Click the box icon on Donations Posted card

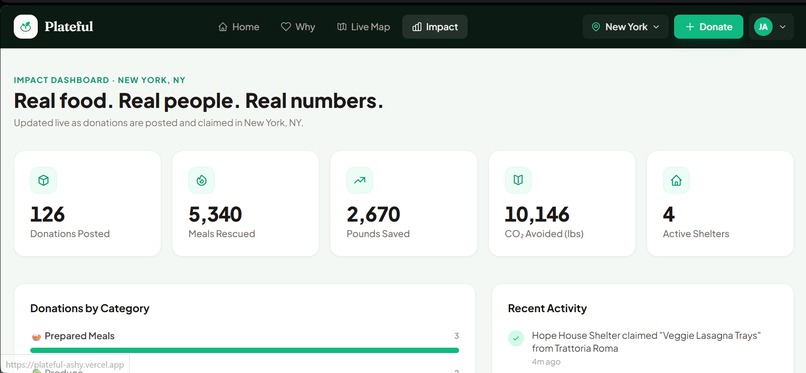(x=44, y=180)
